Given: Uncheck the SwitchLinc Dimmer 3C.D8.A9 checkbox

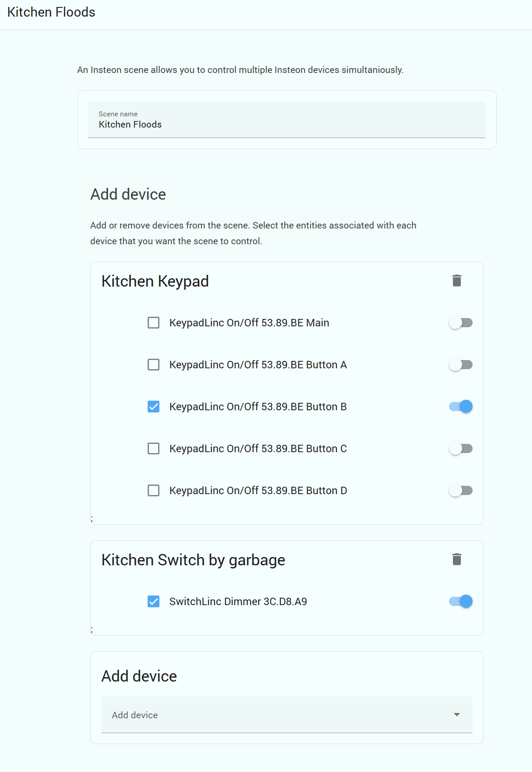Looking at the screenshot, I should tap(153, 602).
